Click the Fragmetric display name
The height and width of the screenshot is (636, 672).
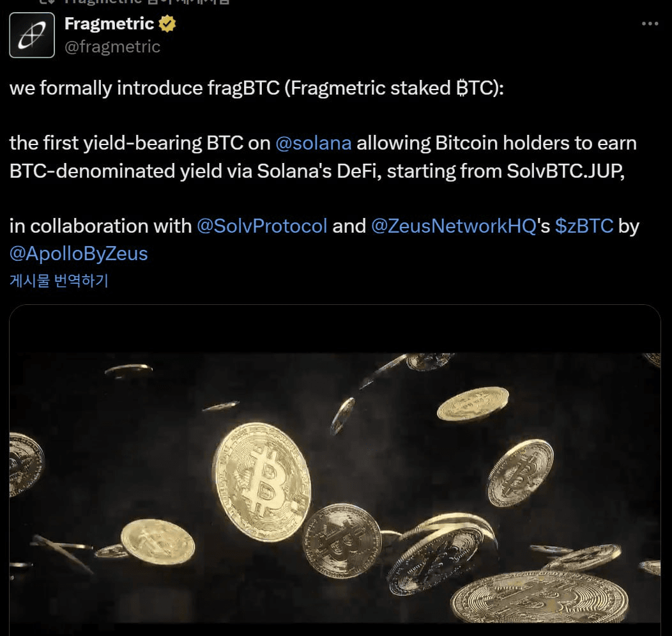pyautogui.click(x=110, y=24)
